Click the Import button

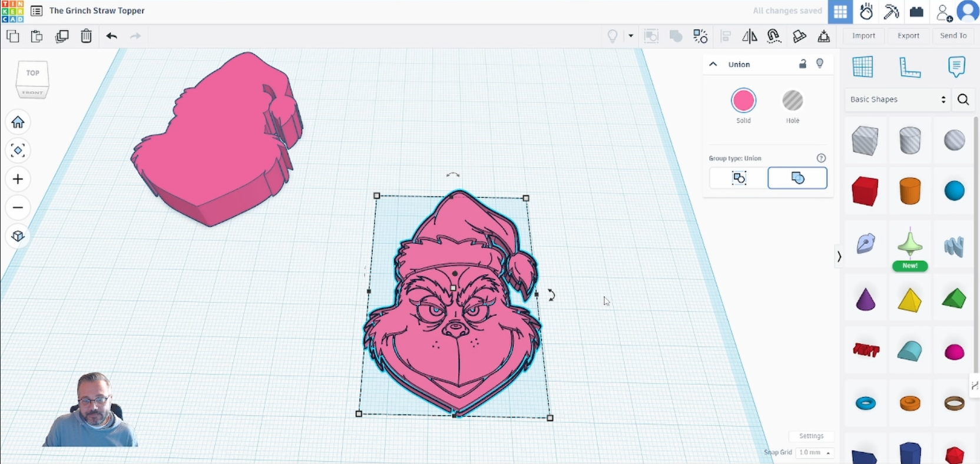coord(863,36)
